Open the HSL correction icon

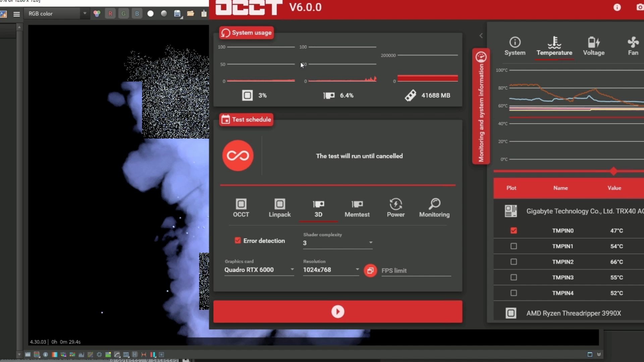(x=63, y=354)
